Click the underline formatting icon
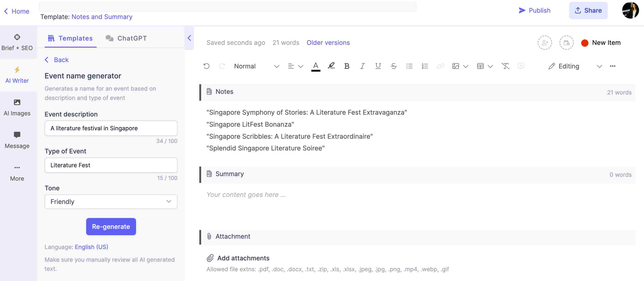The width and height of the screenshot is (644, 281). tap(378, 66)
